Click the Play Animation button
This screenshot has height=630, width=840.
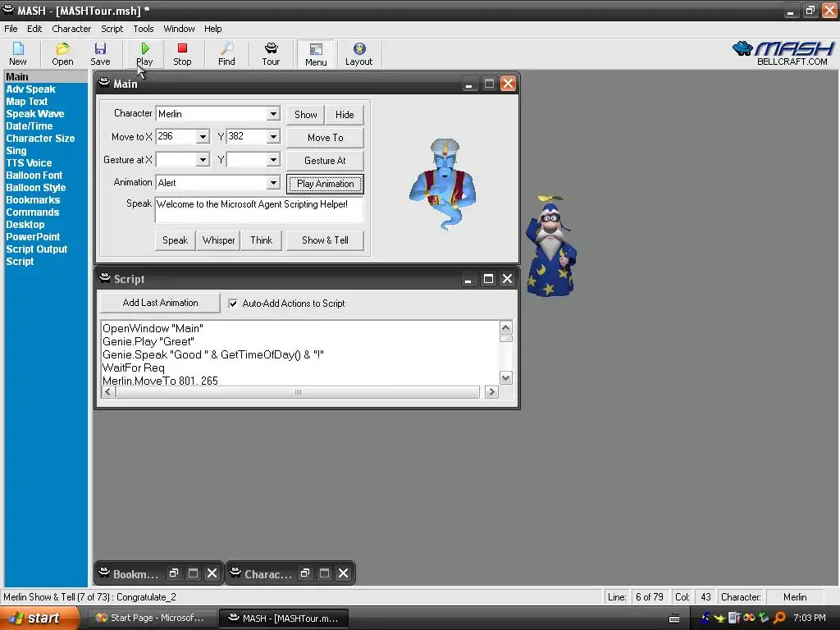(325, 184)
